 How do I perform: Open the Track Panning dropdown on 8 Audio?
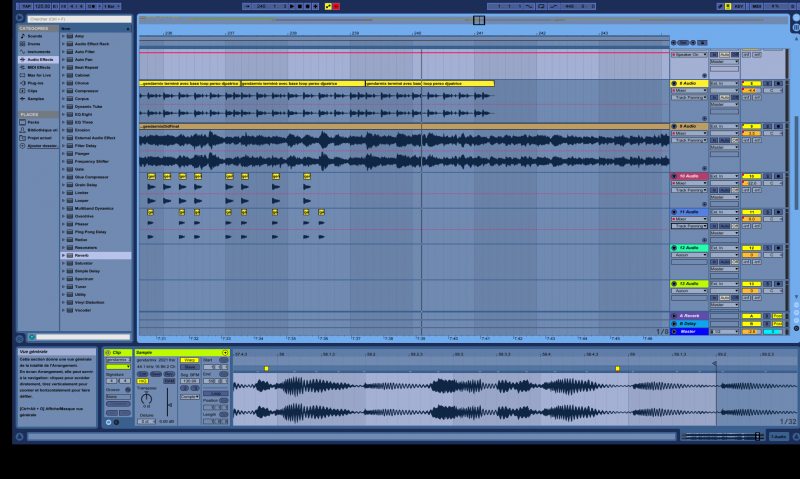(x=689, y=97)
